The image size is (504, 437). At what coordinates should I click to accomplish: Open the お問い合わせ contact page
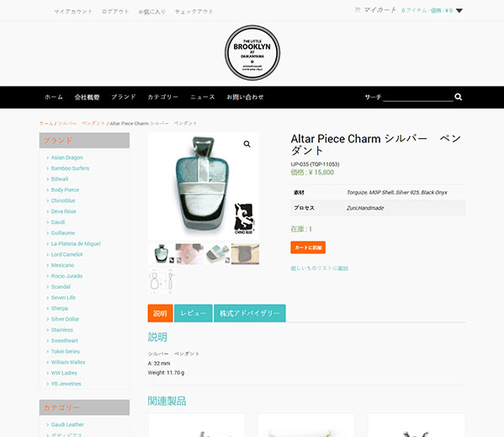pos(245,97)
